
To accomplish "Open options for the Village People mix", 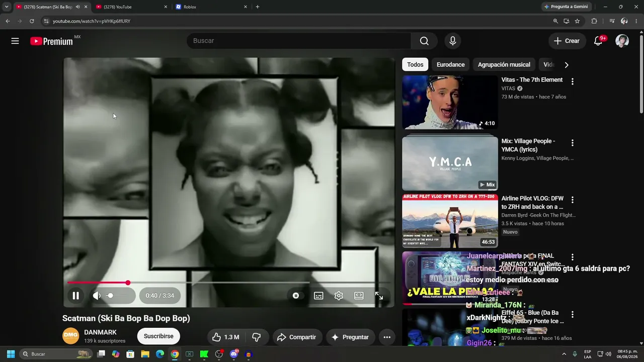I will [572, 143].
